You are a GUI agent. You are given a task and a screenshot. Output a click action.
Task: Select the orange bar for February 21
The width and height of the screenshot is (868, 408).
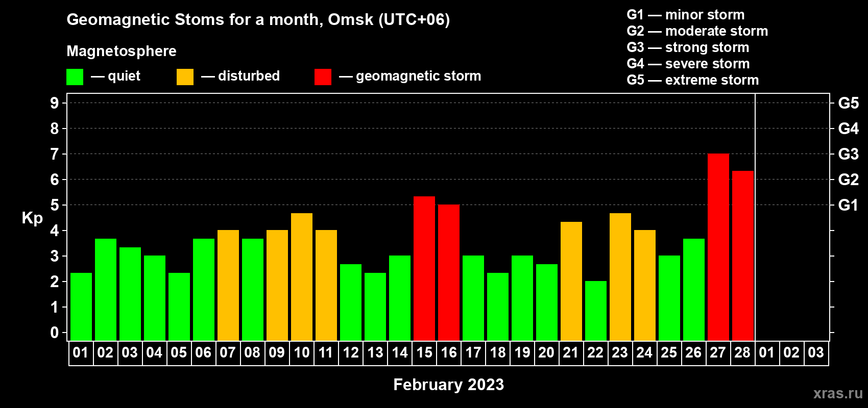pos(571,281)
